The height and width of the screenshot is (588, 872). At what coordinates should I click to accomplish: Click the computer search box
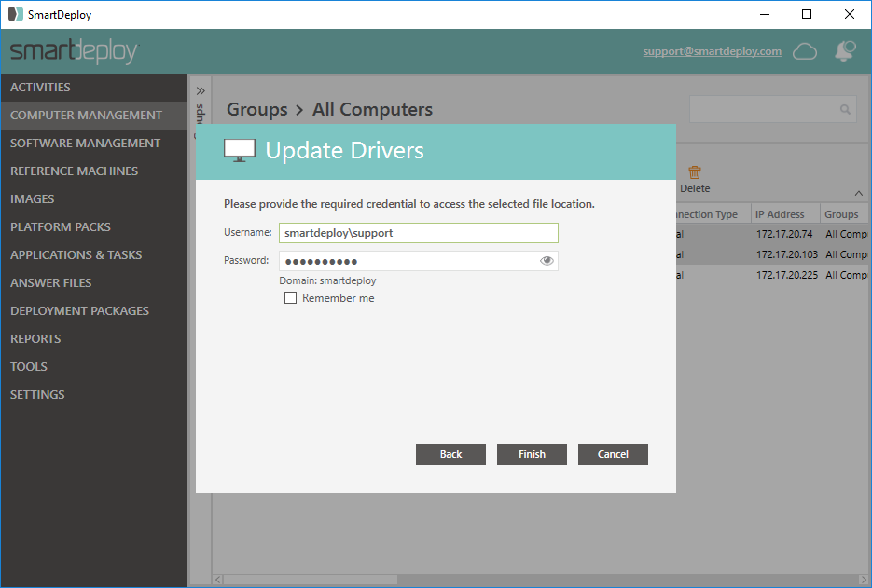[772, 109]
